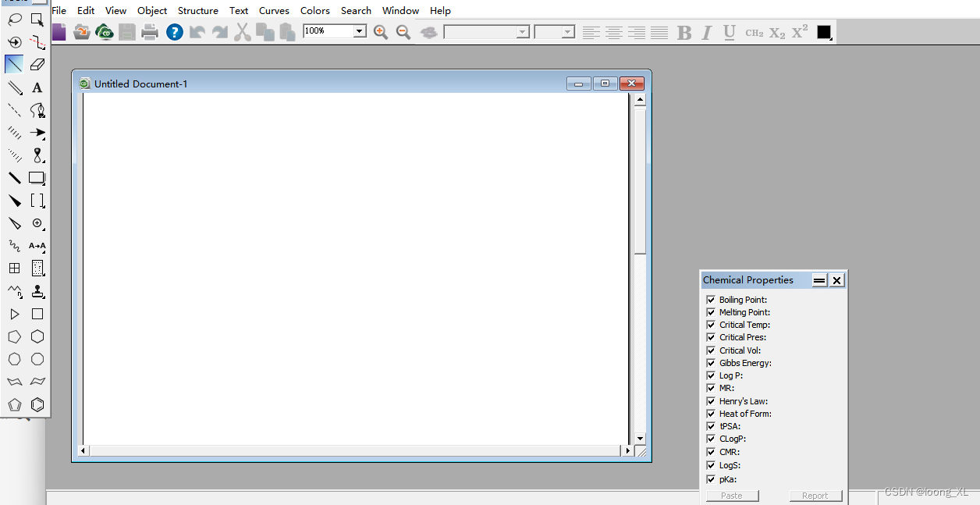
Task: Open the Structure menu
Action: pos(198,10)
